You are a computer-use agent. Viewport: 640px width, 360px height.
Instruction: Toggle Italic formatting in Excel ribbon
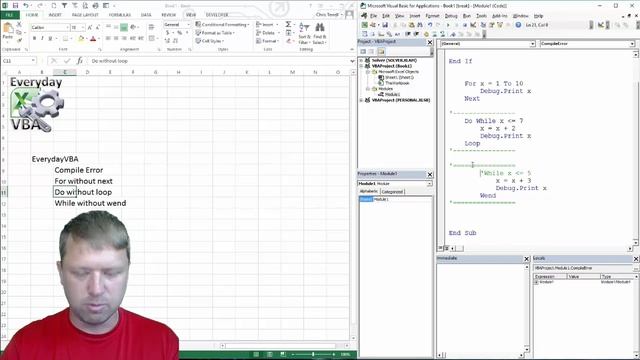click(x=42, y=38)
